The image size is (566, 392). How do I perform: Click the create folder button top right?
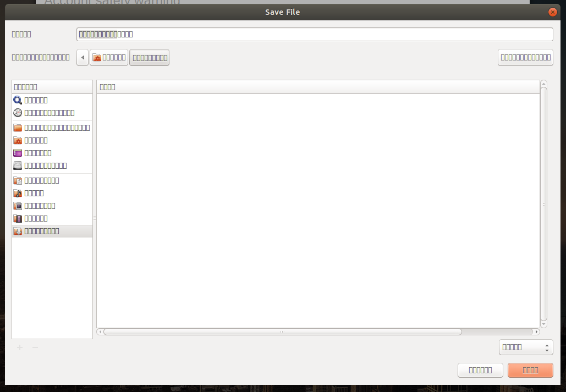click(x=526, y=57)
